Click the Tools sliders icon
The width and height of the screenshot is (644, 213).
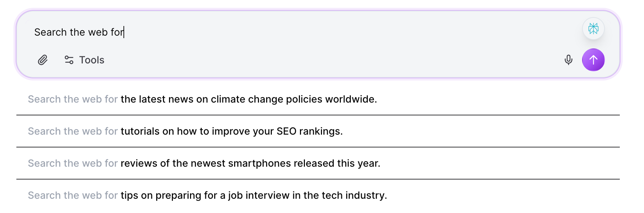tap(69, 60)
